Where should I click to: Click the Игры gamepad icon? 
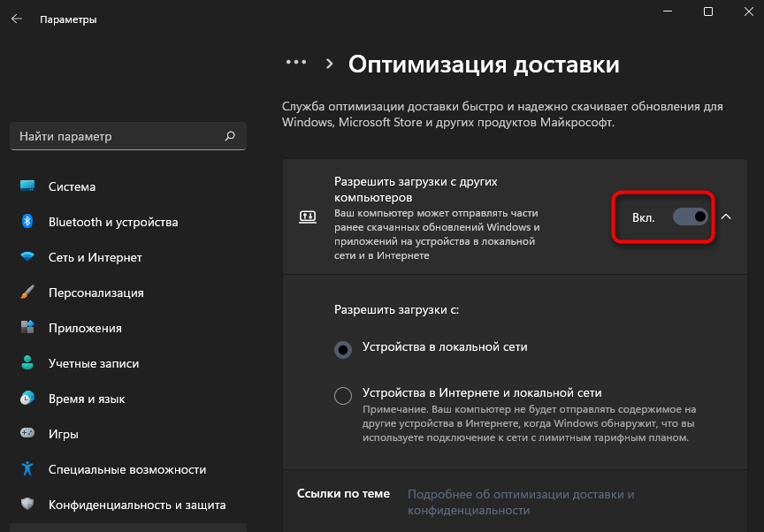coord(27,434)
